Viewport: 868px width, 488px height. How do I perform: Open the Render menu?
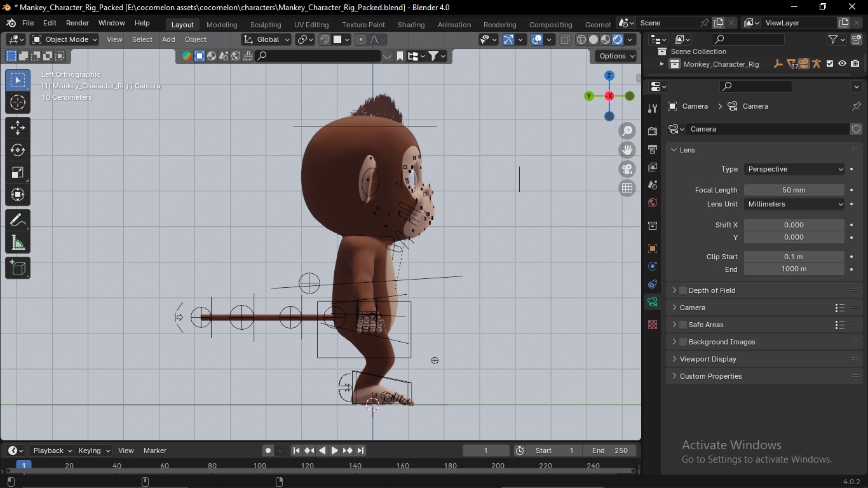[78, 23]
